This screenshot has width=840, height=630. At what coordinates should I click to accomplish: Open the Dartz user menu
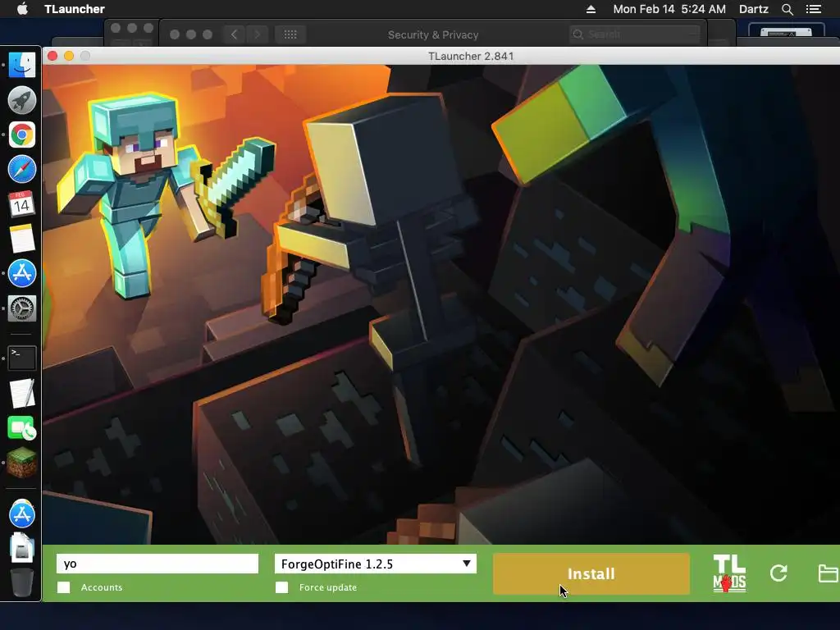[753, 9]
